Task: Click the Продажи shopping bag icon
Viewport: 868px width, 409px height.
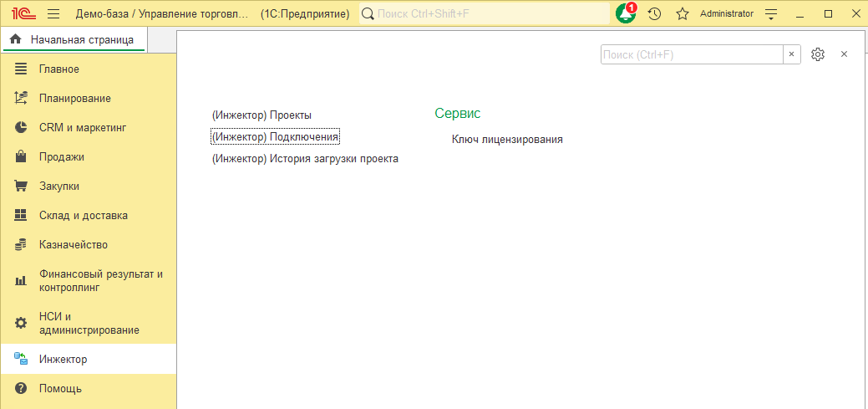Action: click(21, 156)
